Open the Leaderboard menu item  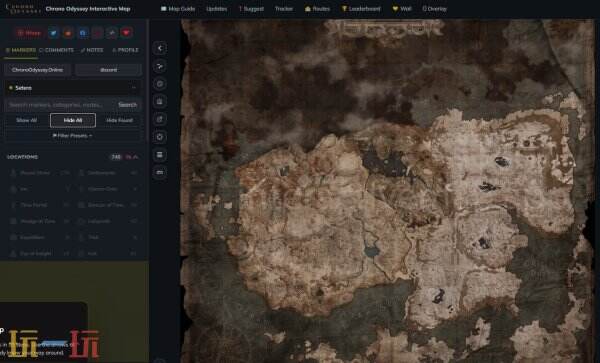361,9
